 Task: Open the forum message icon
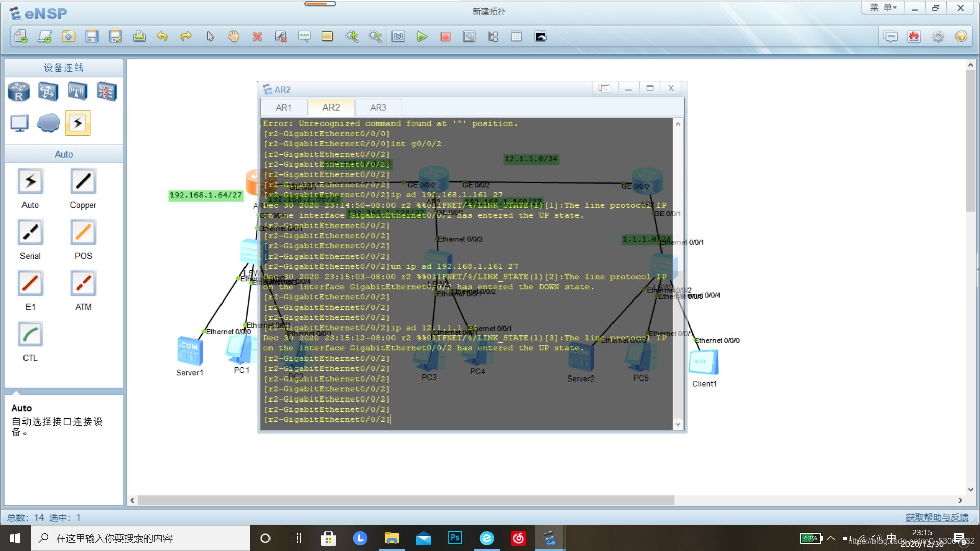pyautogui.click(x=891, y=36)
